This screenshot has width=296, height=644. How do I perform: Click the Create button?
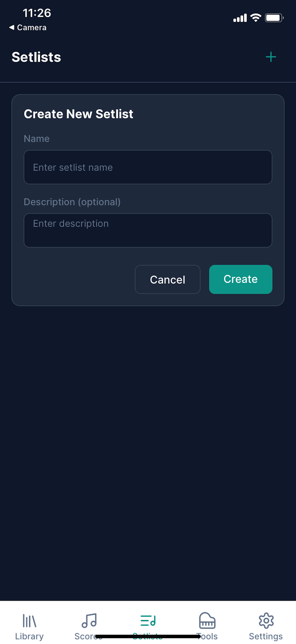pos(241,279)
